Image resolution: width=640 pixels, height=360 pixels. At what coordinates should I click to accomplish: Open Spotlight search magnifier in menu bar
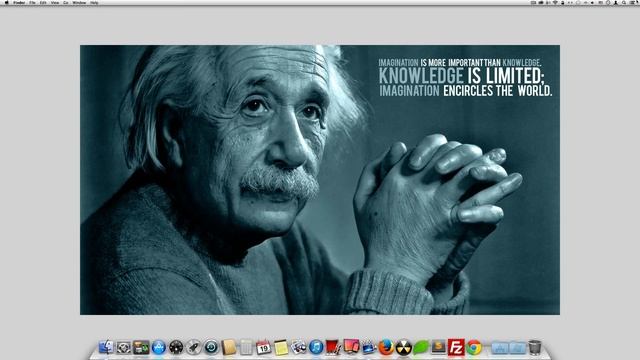point(624,2)
